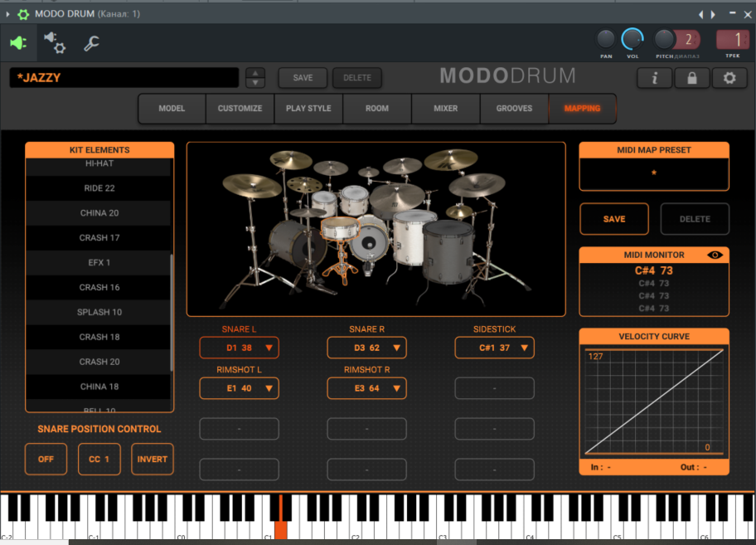Click the plugin connector icon in FL wrapper

(18, 42)
